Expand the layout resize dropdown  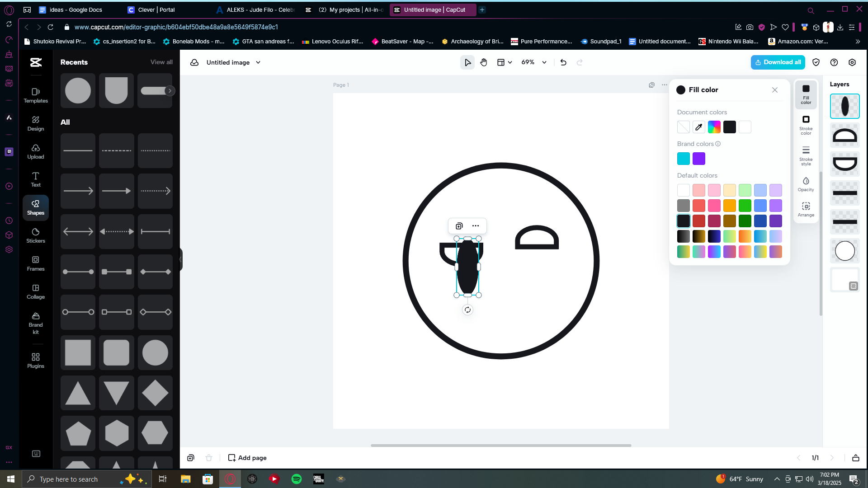[x=505, y=62]
